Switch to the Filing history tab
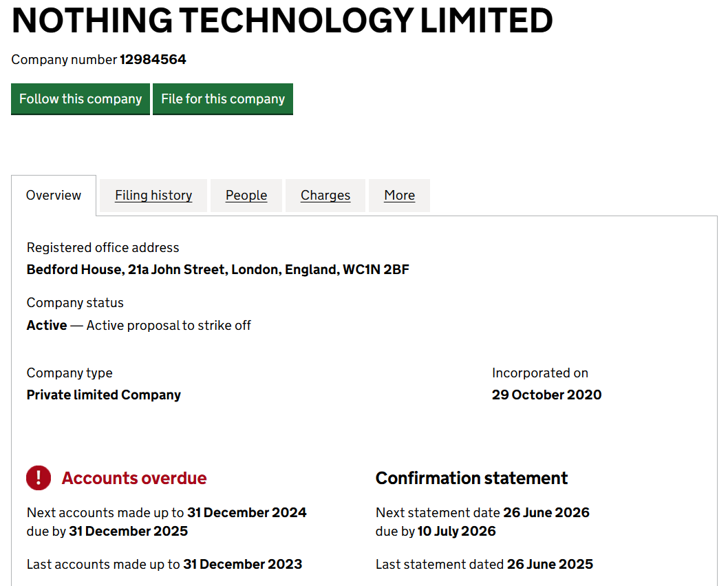The width and height of the screenshot is (728, 586). tap(153, 196)
